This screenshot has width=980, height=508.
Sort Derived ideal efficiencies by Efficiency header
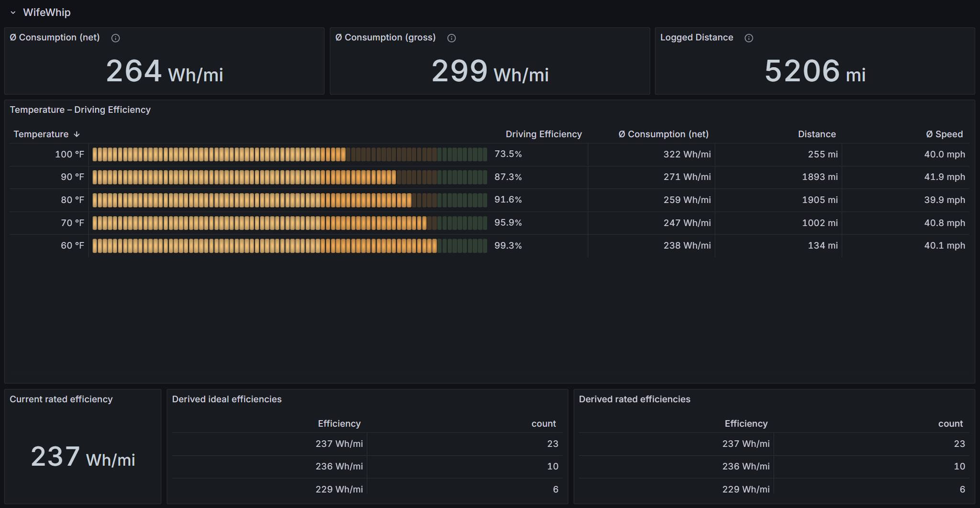[339, 424]
